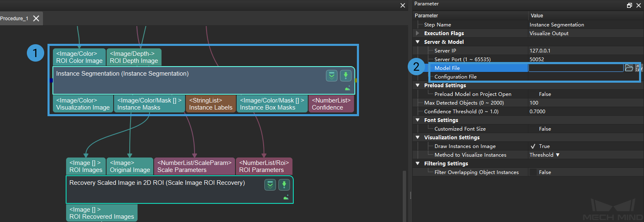Viewport: 644px width, 222px height.
Task: Expand the Execution Flags section
Action: (418, 33)
